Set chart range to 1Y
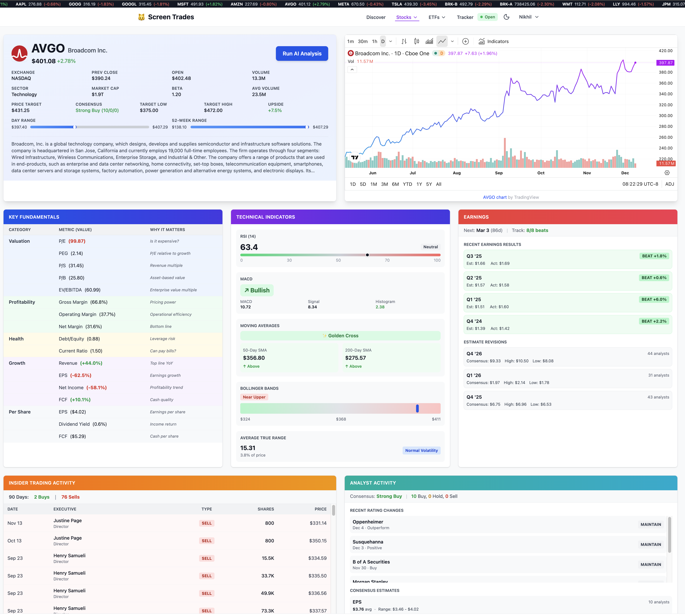This screenshot has height=616, width=685. (419, 184)
